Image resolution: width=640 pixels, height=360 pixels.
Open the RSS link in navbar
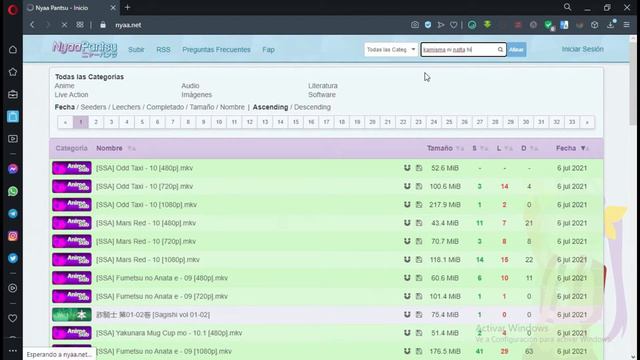point(163,49)
